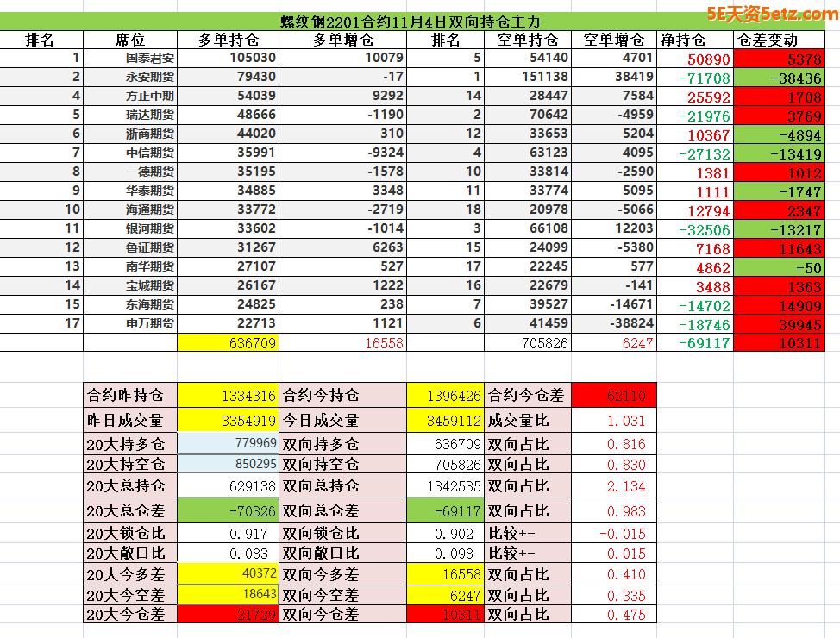Click the red cell showing 39945
Screen dimensions: 840x638
point(779,325)
